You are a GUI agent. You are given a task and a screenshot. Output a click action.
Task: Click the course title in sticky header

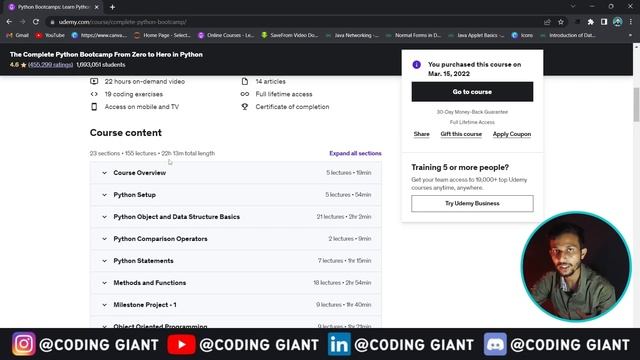click(106, 54)
